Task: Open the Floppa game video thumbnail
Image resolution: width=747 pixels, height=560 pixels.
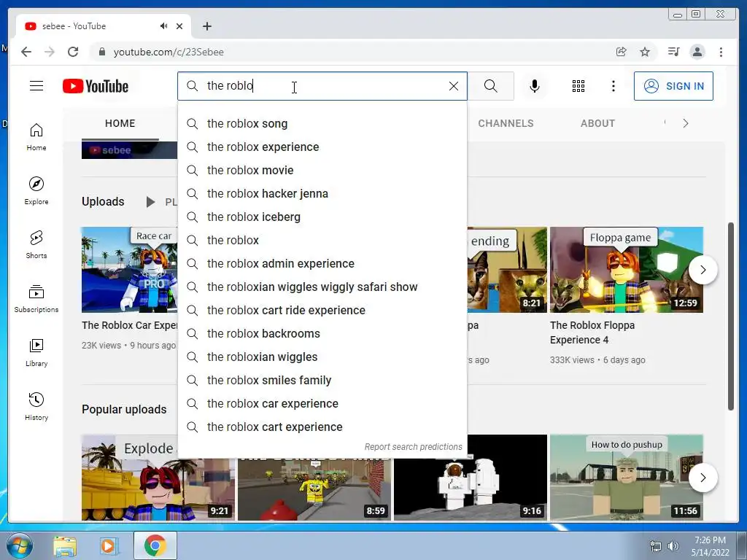Action: click(627, 270)
